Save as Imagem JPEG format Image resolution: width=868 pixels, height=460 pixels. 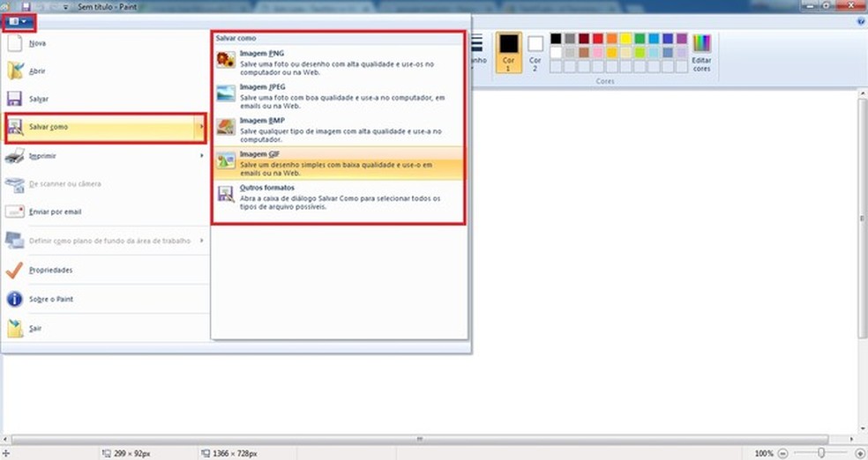pos(338,96)
